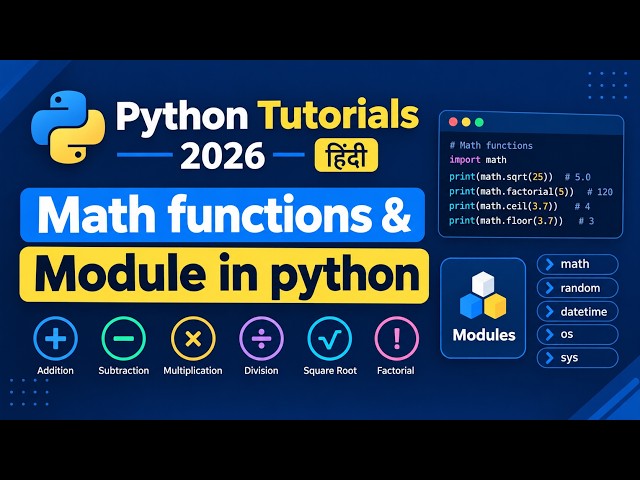Screen dimensions: 640x480
Task: Click the 'print(math.factorial(5))' code line
Action: (x=511, y=192)
